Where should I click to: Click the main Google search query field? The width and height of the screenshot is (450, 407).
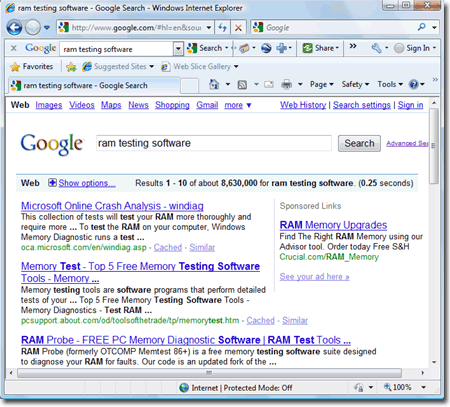(214, 143)
